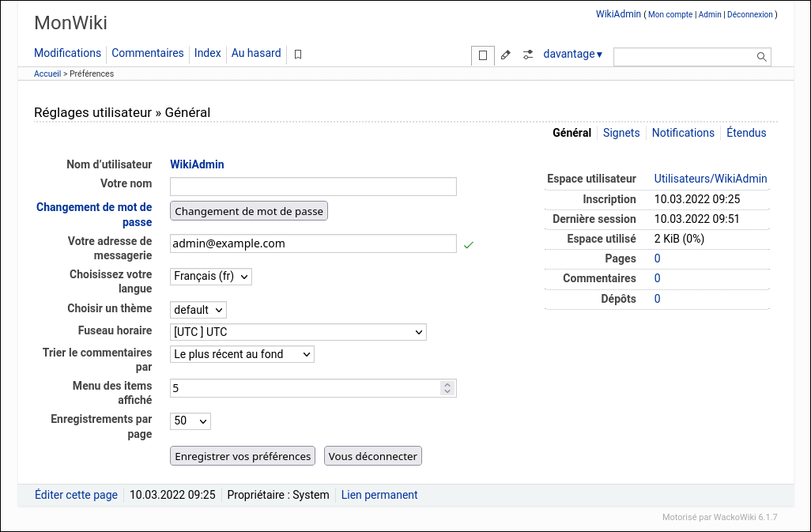811x532 pixels.
Task: Open the theme dropdown 'default'
Action: (x=198, y=310)
